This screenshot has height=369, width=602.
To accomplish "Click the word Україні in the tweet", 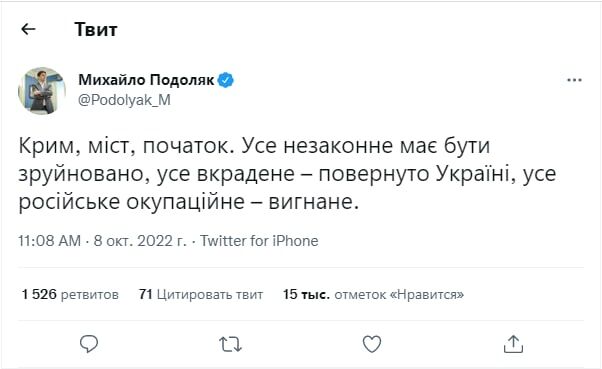I will tap(476, 174).
